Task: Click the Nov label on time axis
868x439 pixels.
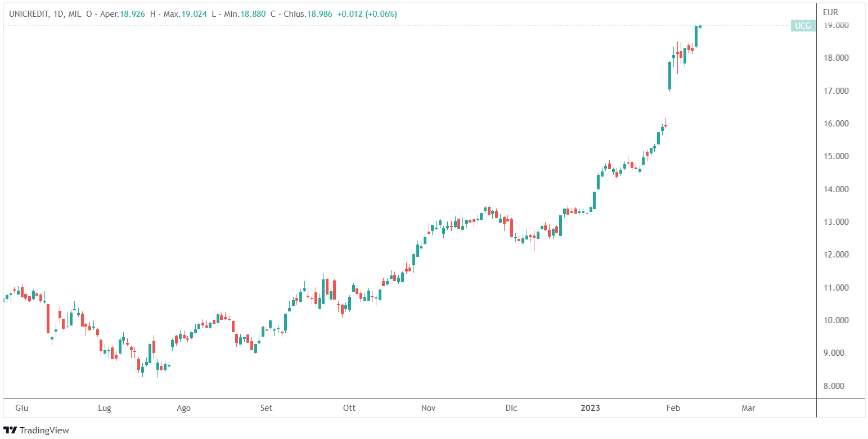Action: 429,408
